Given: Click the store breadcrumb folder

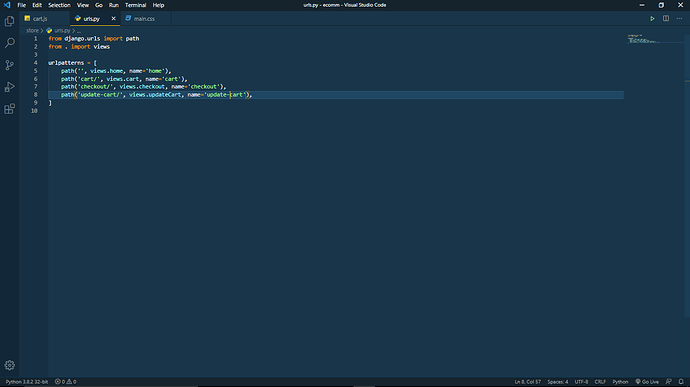Looking at the screenshot, I should click(x=32, y=31).
